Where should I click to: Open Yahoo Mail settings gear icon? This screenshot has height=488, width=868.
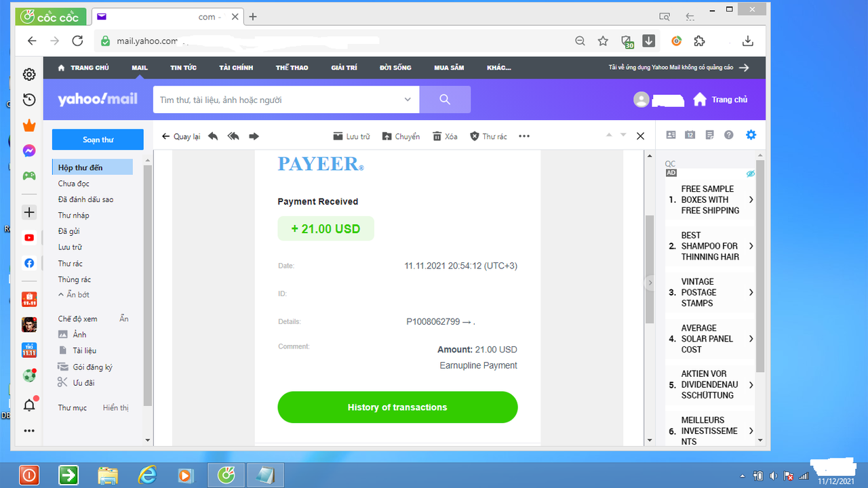[x=751, y=135]
